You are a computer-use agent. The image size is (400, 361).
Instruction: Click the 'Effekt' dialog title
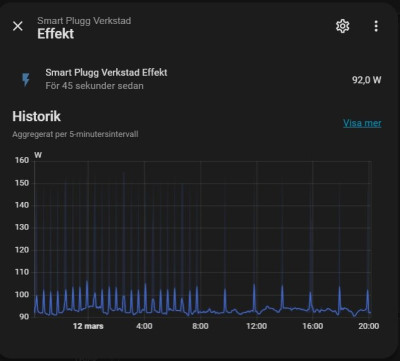pyautogui.click(x=56, y=34)
